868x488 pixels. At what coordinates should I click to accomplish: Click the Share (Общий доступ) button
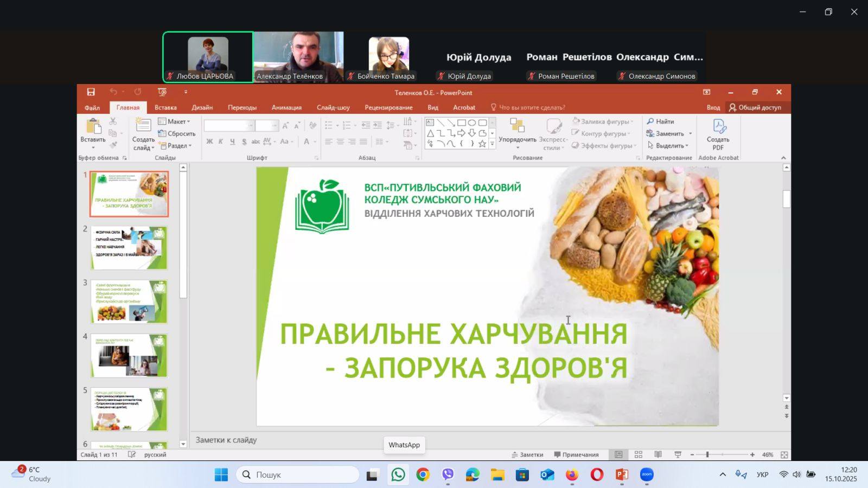click(x=755, y=107)
